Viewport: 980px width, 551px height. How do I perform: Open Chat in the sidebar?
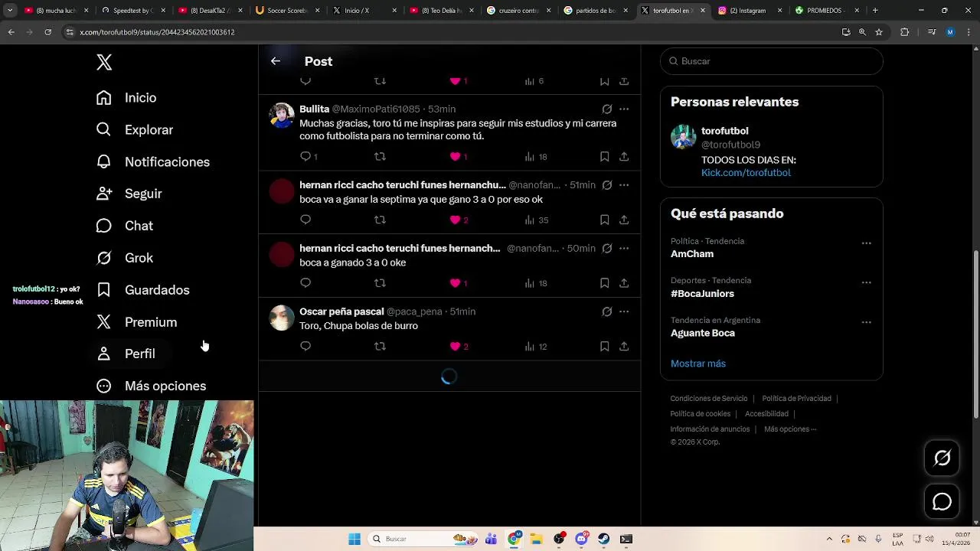click(x=125, y=226)
